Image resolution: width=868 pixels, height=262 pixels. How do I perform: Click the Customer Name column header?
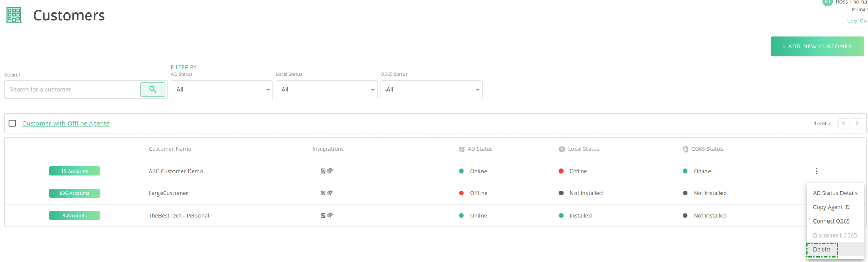click(x=170, y=149)
